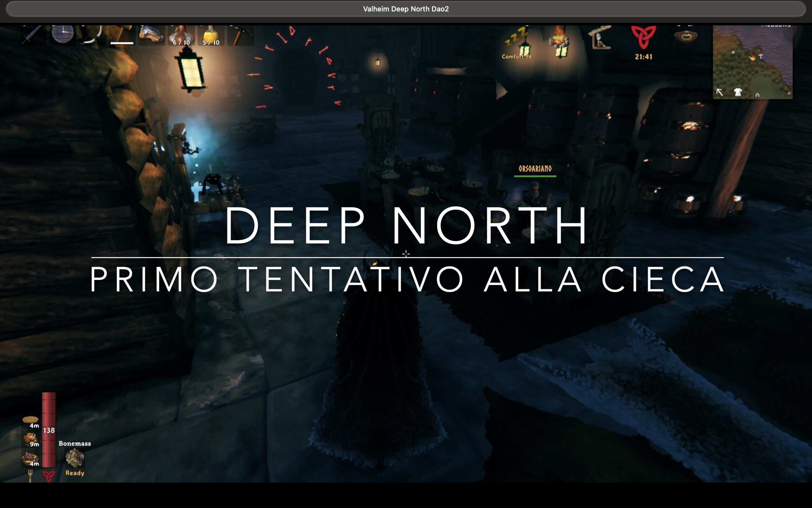
Task: Select the bow in the hotbar
Action: coord(93,35)
